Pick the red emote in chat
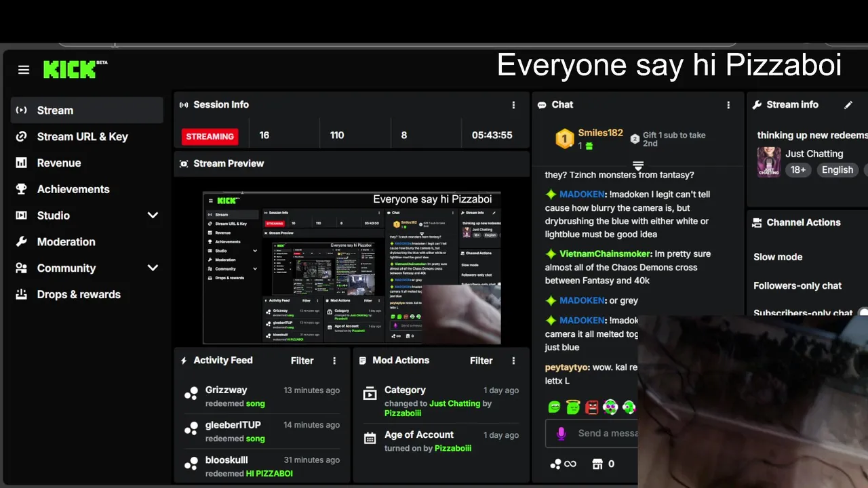868x488 pixels. [x=592, y=407]
